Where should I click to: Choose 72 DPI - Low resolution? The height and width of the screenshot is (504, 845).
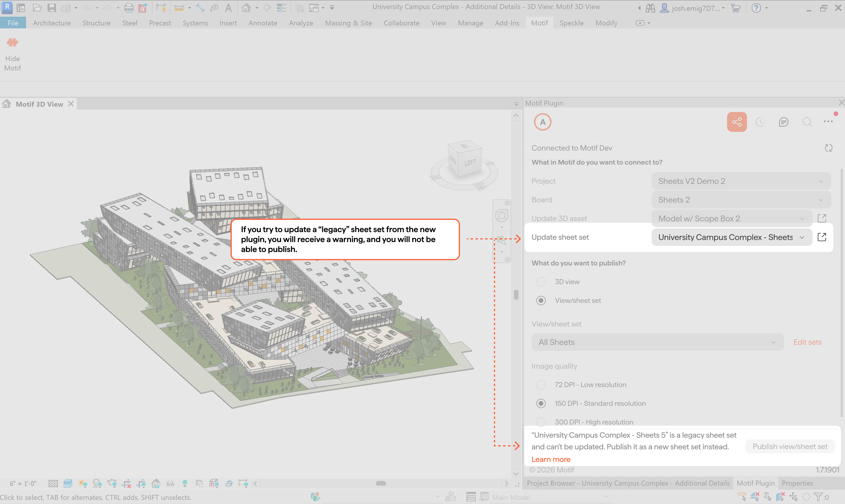click(x=541, y=384)
